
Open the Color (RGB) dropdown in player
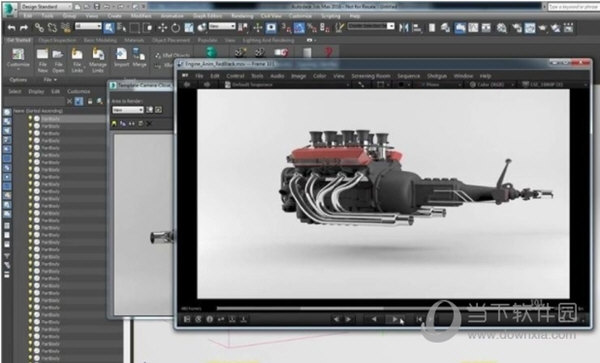pyautogui.click(x=491, y=85)
